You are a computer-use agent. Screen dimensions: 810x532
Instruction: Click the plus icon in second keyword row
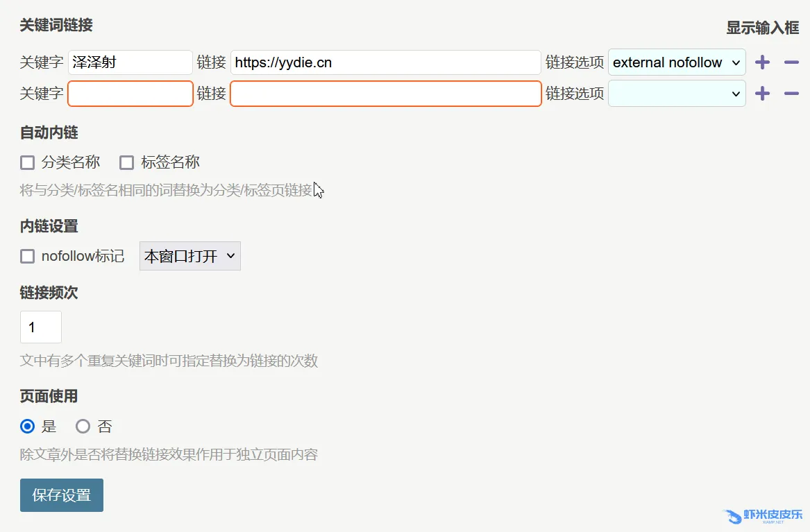pyautogui.click(x=762, y=94)
